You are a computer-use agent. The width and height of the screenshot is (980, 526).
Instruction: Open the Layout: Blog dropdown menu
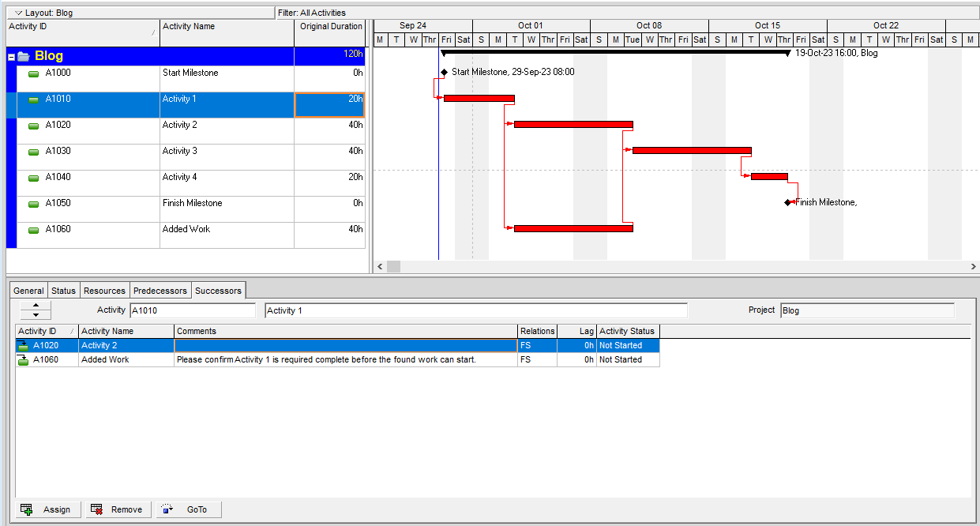pos(19,13)
